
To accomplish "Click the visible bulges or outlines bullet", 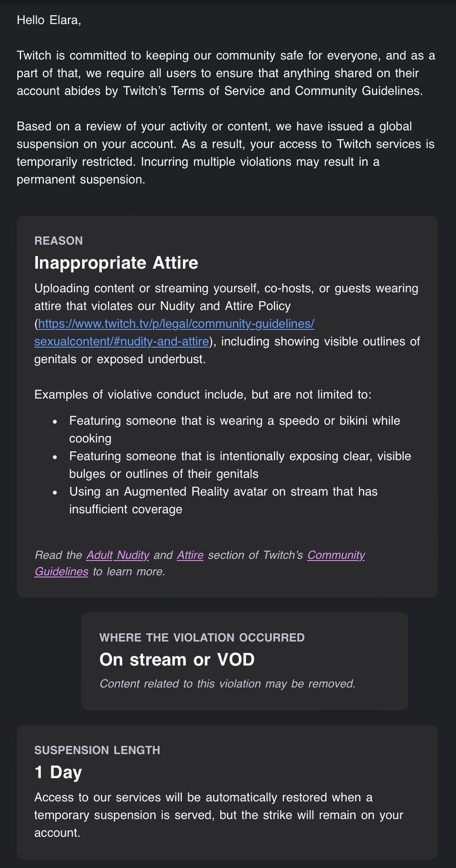I will point(240,465).
